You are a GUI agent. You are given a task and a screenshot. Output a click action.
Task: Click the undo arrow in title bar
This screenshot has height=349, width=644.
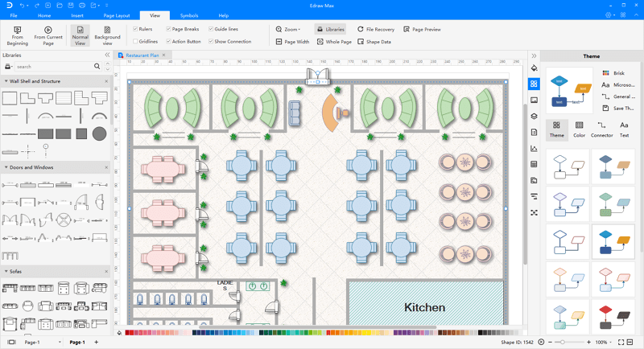pos(22,6)
